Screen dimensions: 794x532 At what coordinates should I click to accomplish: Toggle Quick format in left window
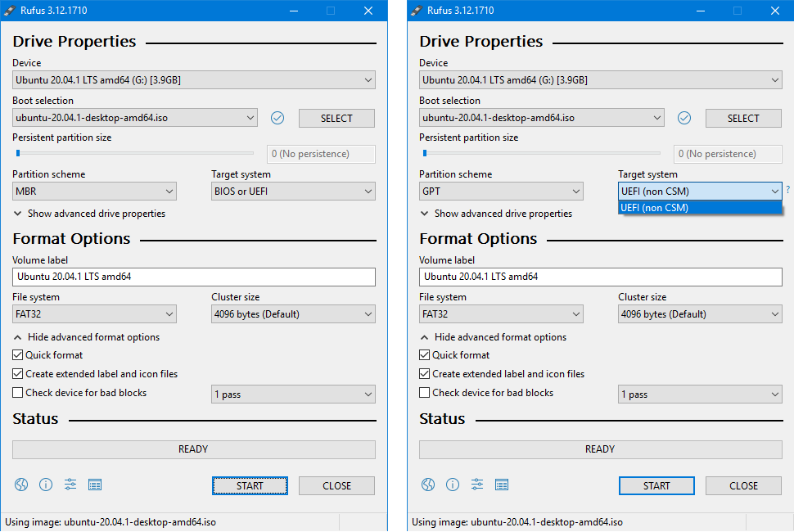(18, 355)
